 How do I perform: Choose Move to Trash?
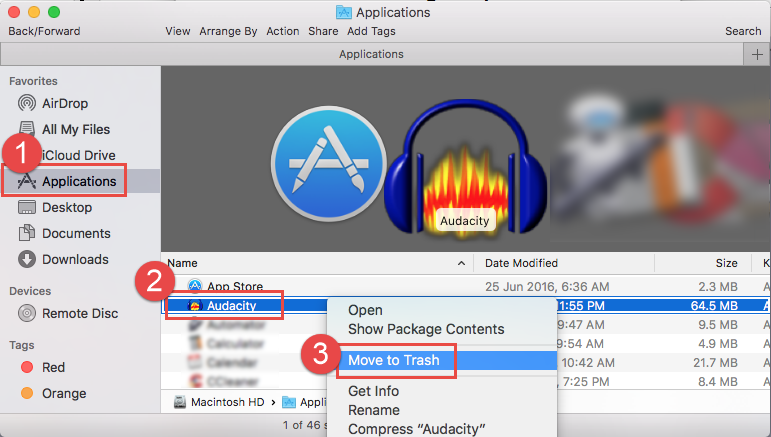click(393, 360)
